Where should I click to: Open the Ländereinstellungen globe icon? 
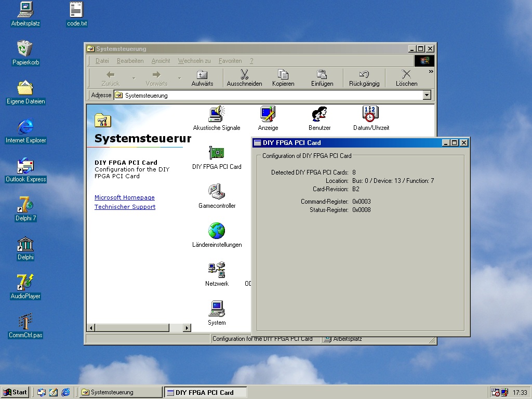(217, 231)
